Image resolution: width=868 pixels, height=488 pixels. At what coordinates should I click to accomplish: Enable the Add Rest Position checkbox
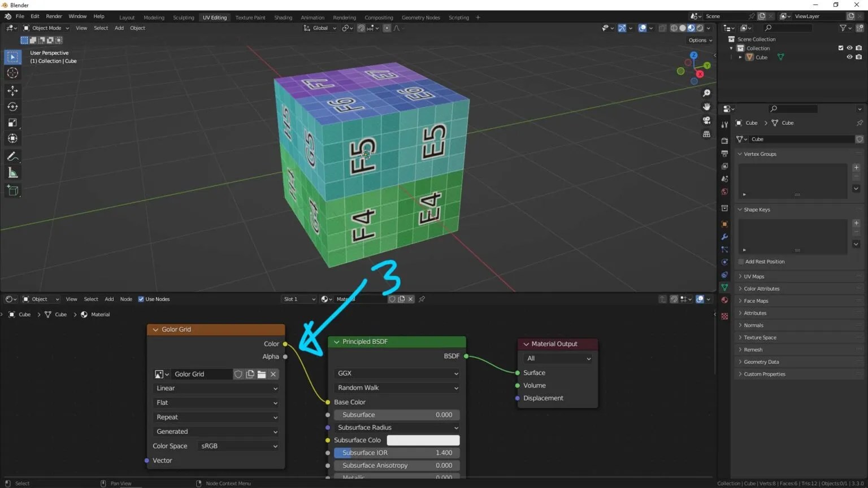point(741,262)
